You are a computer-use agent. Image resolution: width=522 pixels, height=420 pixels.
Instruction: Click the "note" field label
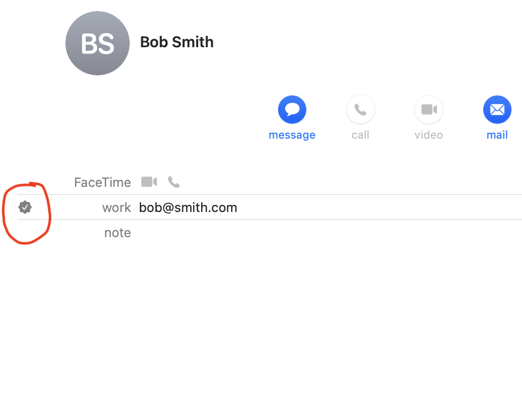(x=118, y=233)
